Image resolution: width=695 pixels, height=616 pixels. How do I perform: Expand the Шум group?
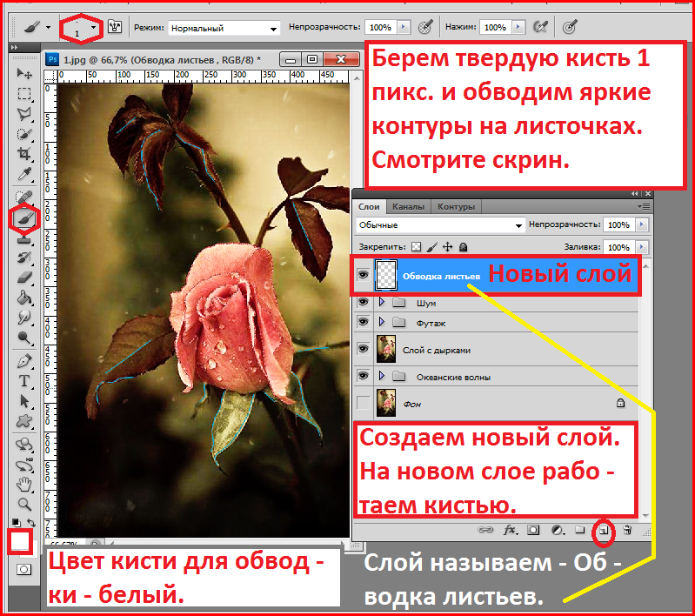[x=382, y=303]
